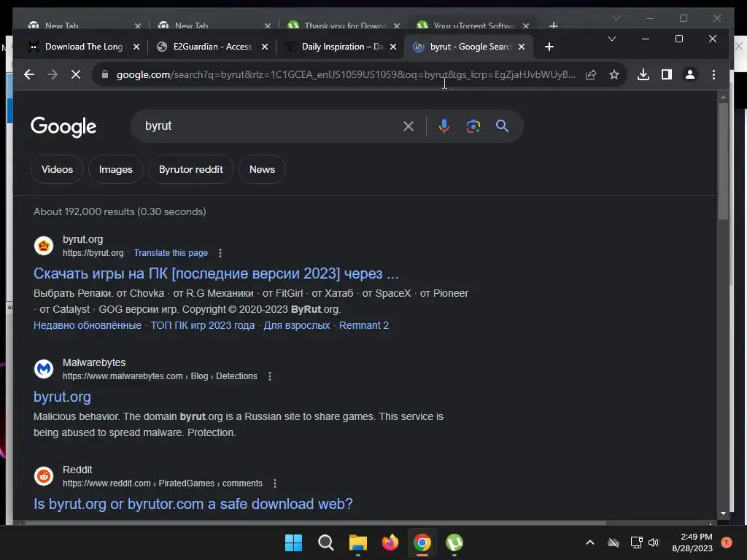Close the byrut - Google Search tab

[522, 47]
